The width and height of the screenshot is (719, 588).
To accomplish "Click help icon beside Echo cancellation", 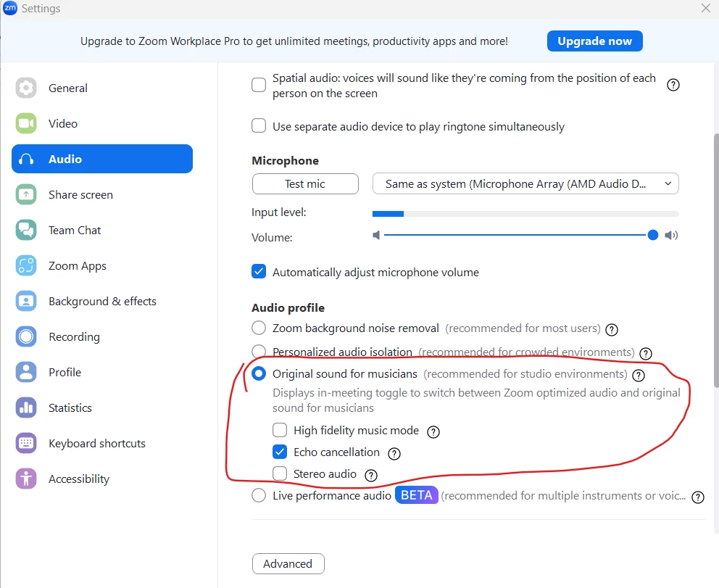I will pyautogui.click(x=394, y=454).
